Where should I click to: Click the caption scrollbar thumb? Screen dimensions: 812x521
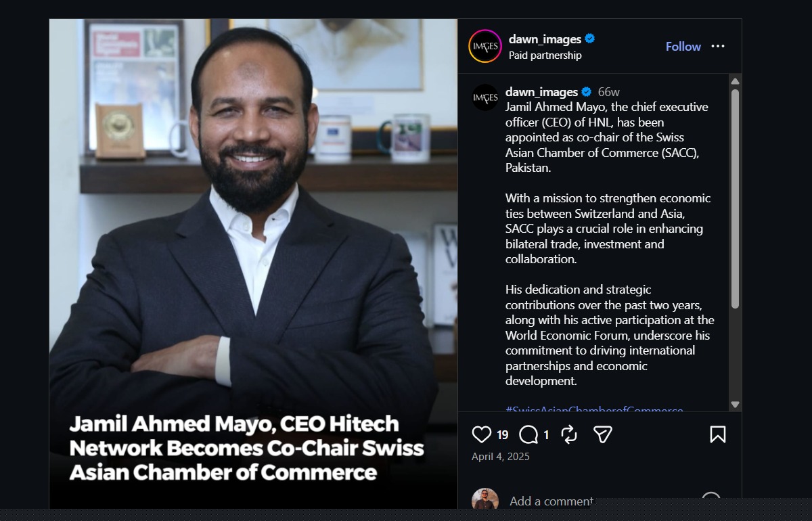tap(735, 198)
